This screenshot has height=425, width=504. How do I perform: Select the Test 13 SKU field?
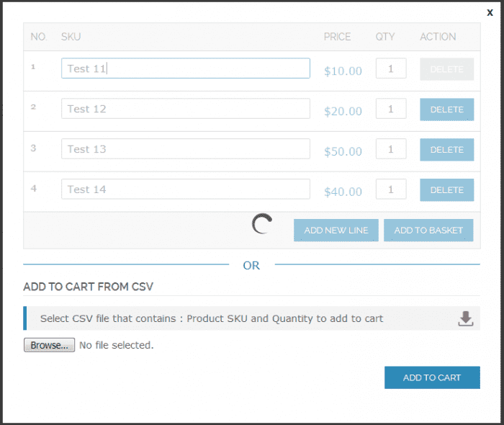[x=185, y=149]
